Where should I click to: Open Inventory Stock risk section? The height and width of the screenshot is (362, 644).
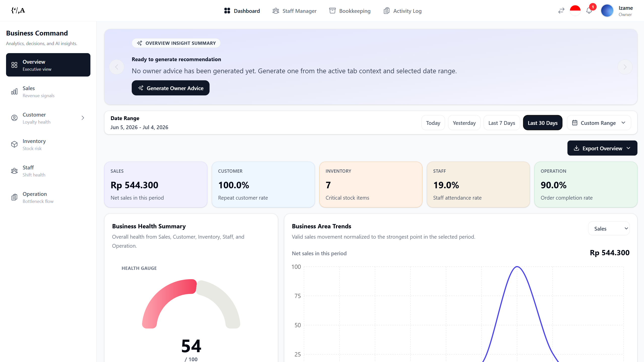48,144
